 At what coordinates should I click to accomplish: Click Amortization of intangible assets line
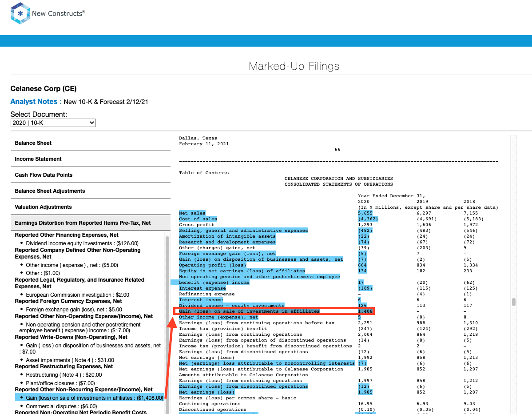coord(227,236)
